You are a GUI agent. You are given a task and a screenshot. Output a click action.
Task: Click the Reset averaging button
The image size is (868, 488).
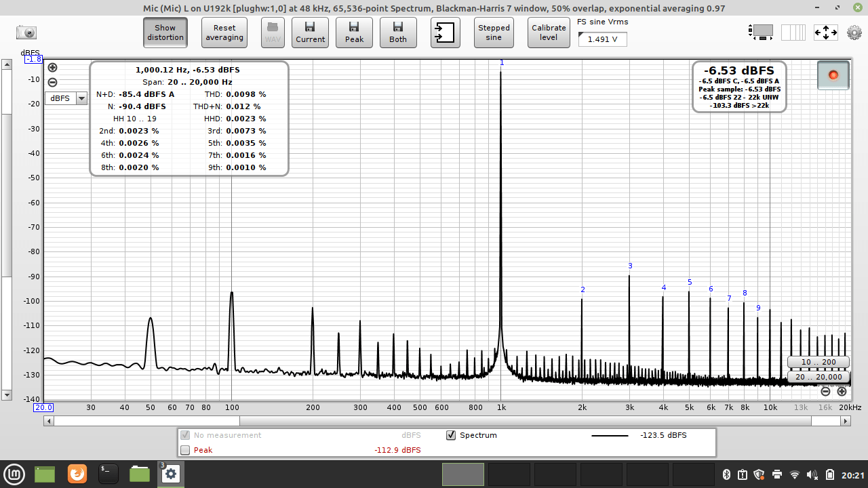(x=224, y=33)
